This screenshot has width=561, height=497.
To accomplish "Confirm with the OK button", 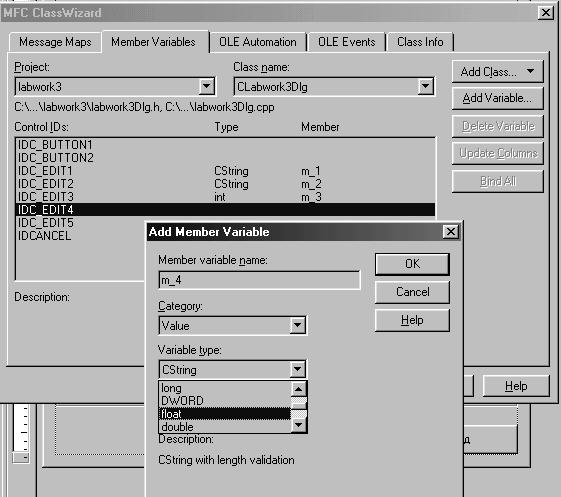I will 412,264.
